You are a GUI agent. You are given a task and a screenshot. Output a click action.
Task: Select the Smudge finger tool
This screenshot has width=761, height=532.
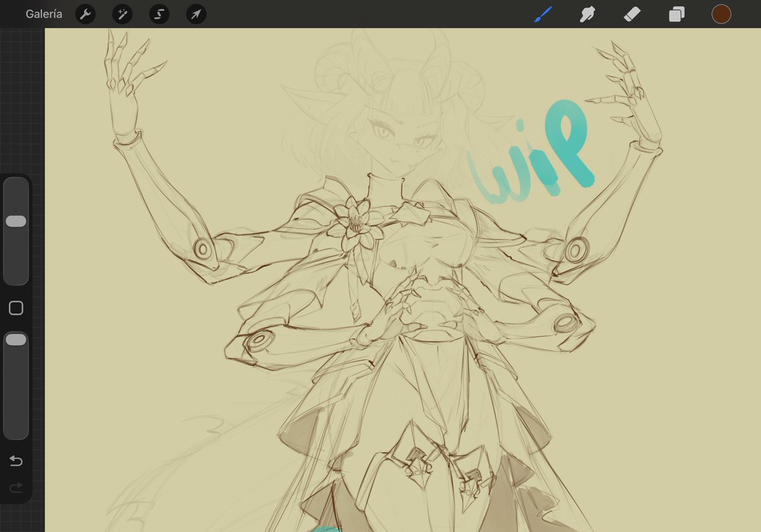coord(587,14)
